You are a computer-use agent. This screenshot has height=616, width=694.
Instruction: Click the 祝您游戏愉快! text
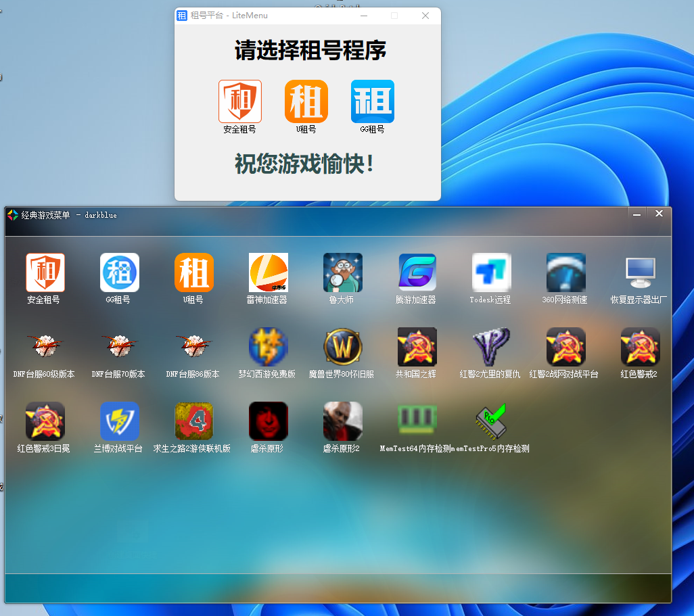(304, 164)
